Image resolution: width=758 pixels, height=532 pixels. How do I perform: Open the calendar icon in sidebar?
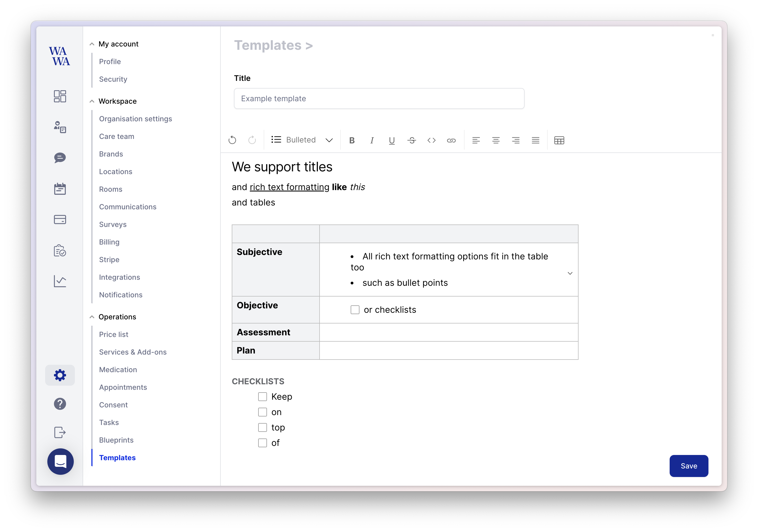[60, 189]
